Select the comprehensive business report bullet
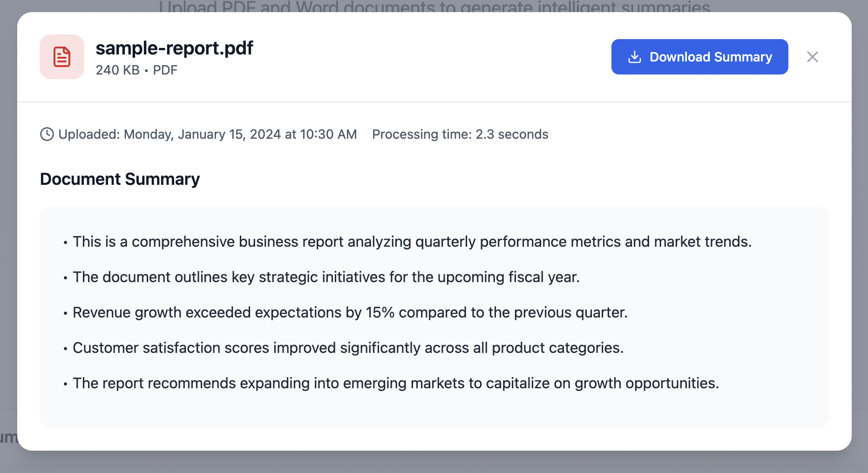Viewport: 868px width, 473px height. tap(412, 242)
